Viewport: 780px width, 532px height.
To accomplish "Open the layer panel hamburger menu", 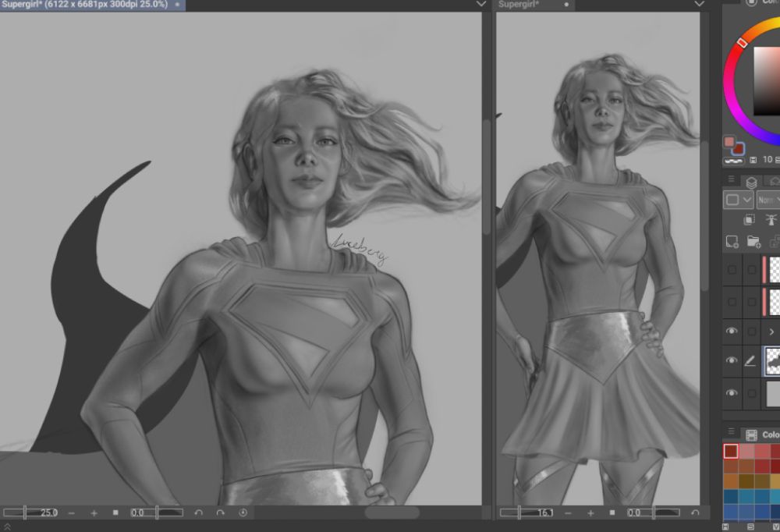I will 731,179.
